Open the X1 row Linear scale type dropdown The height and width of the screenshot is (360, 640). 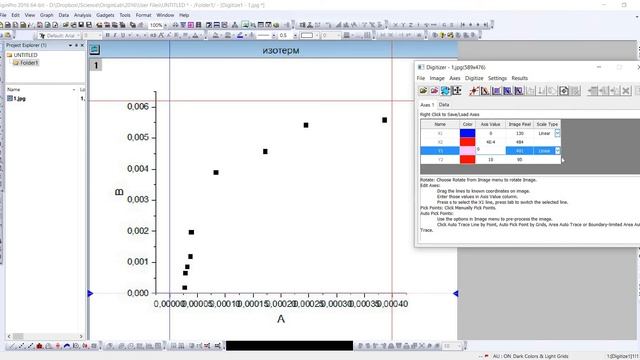click(x=557, y=133)
